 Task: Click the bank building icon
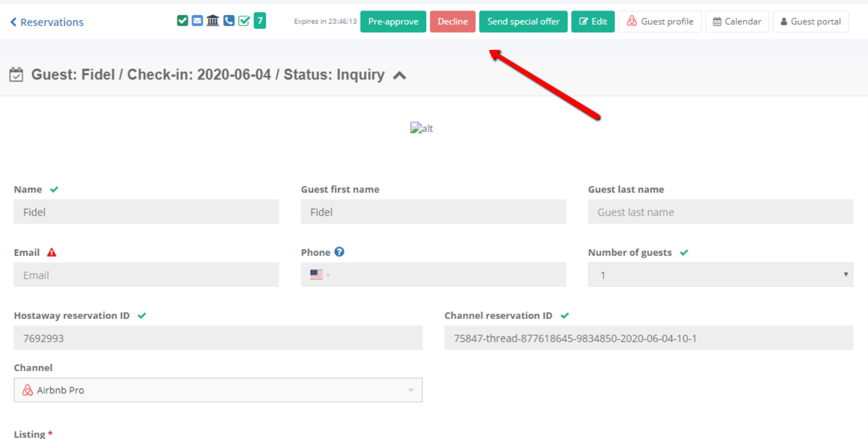pos(213,21)
